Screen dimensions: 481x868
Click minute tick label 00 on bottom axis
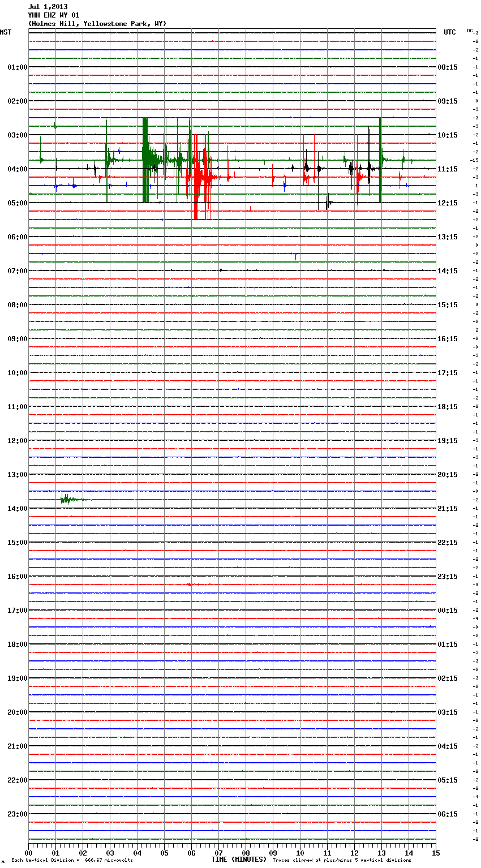click(28, 853)
